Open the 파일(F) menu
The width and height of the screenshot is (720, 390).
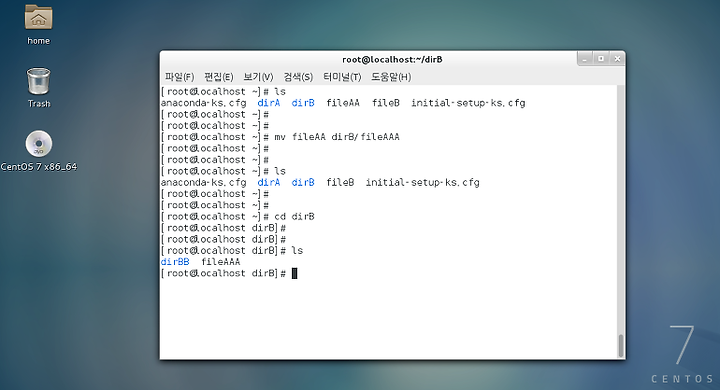(180, 77)
